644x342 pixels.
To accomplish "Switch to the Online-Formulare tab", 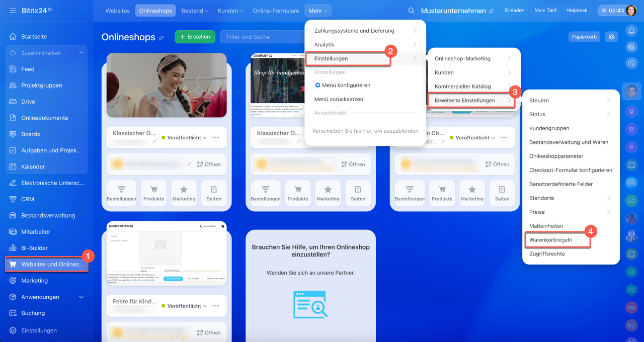I will [x=276, y=11].
